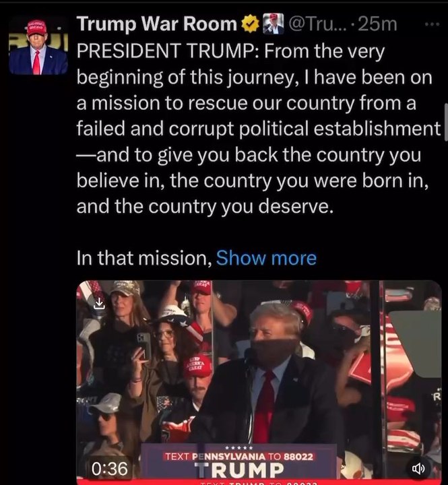This screenshot has width=448, height=485.
Task: Open Trump War Room profile avatar
Action: 38,46
